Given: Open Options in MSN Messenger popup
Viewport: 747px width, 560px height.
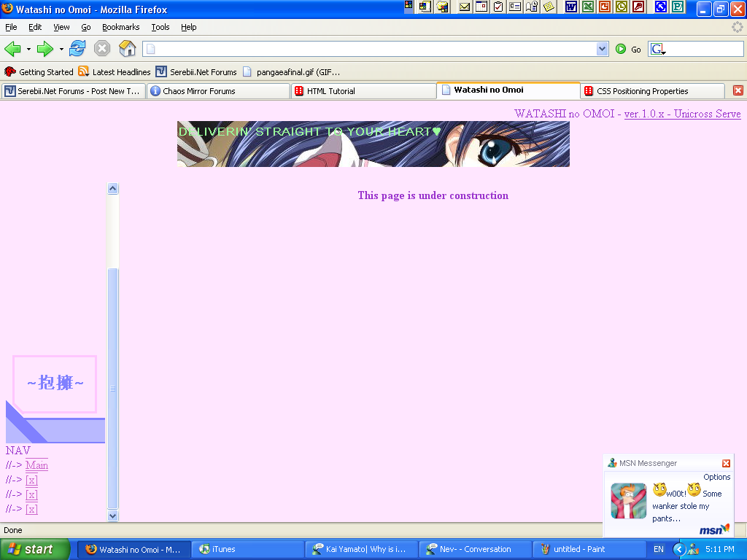Looking at the screenshot, I should (716, 477).
